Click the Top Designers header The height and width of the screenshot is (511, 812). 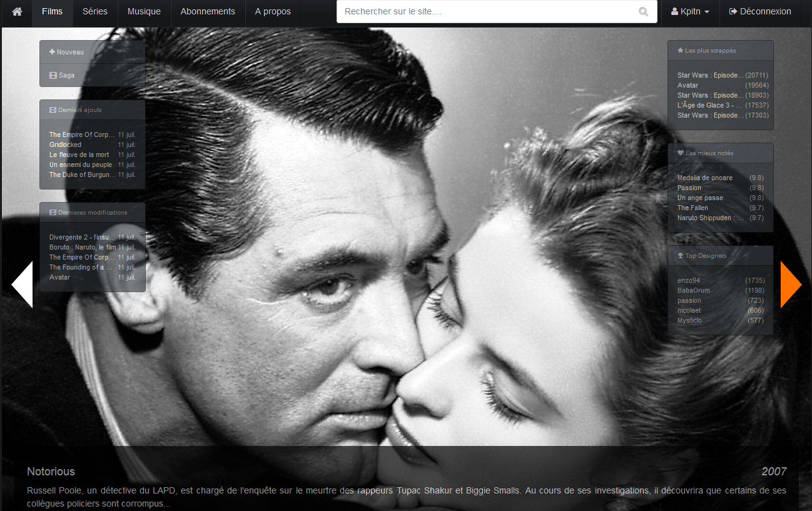721,256
